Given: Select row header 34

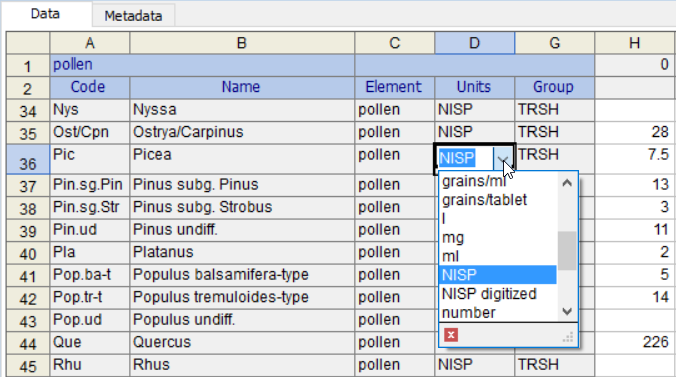Looking at the screenshot, I should tap(28, 110).
